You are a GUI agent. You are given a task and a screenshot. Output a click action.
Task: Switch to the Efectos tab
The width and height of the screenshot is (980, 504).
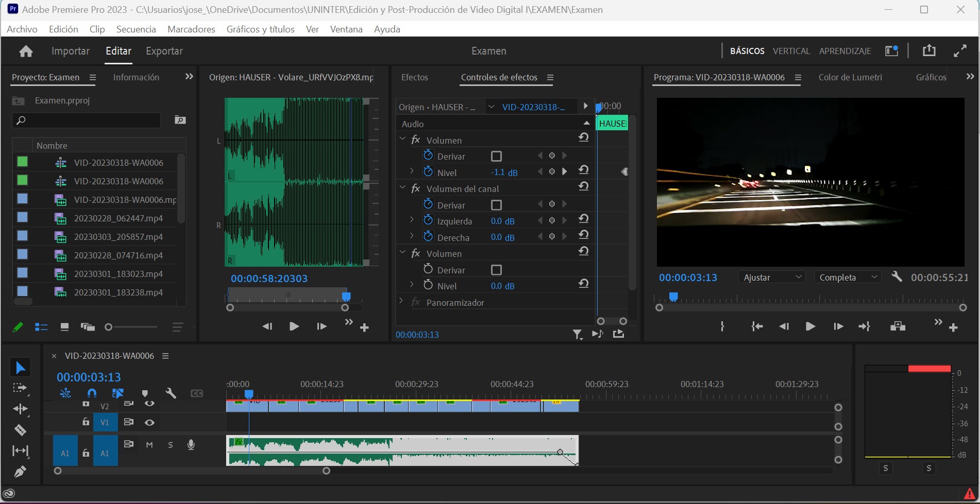pos(415,77)
